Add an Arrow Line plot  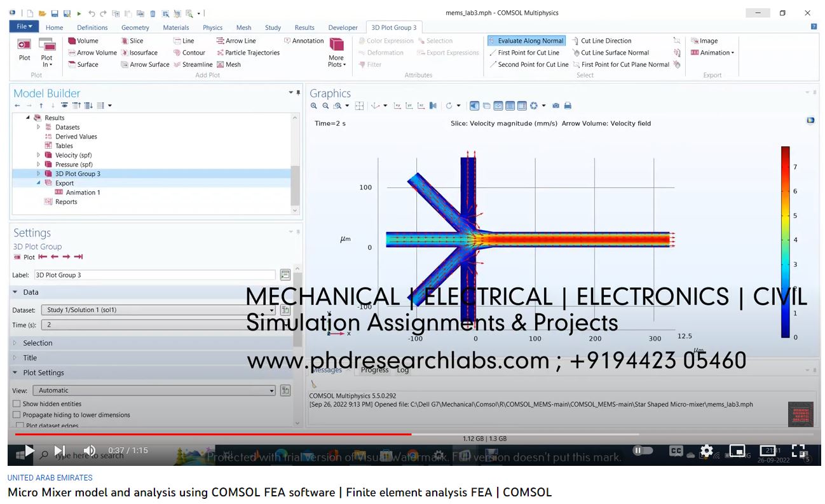[236, 41]
